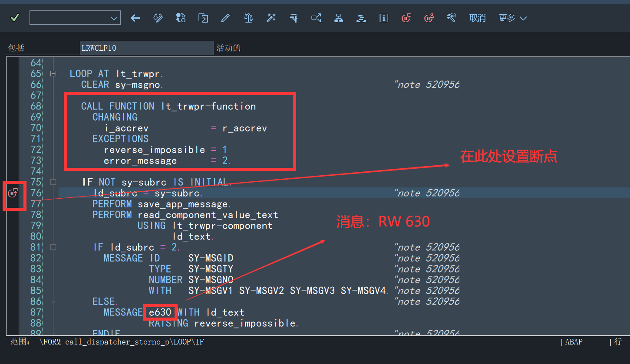
Task: Click the e630 message number text
Action: click(x=160, y=312)
